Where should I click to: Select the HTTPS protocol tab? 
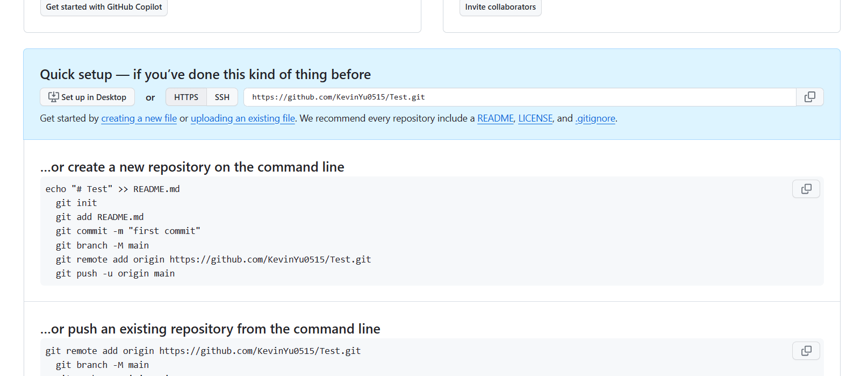(186, 97)
